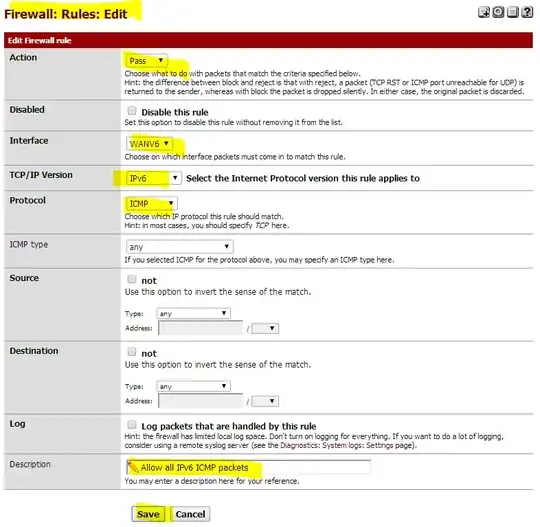
Task: Click the Source Address input field
Action: click(x=201, y=328)
